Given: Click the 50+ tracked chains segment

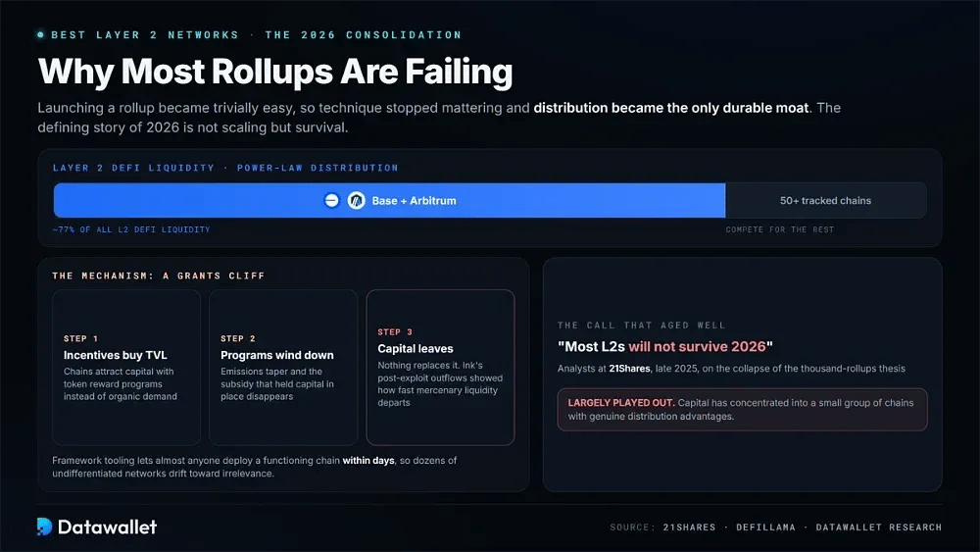Looking at the screenshot, I should click(825, 200).
